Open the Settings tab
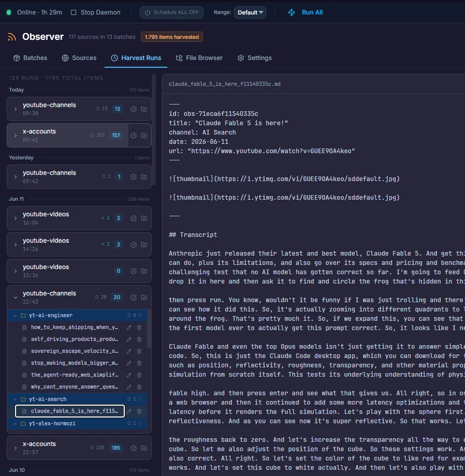The height and width of the screenshot is (476, 465). [255, 58]
